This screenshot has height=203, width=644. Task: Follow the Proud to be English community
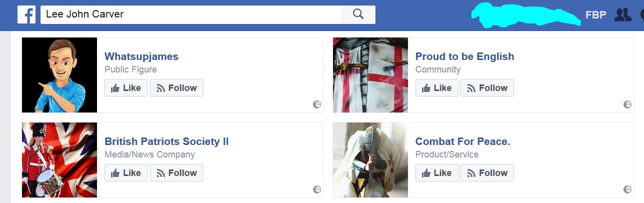487,87
